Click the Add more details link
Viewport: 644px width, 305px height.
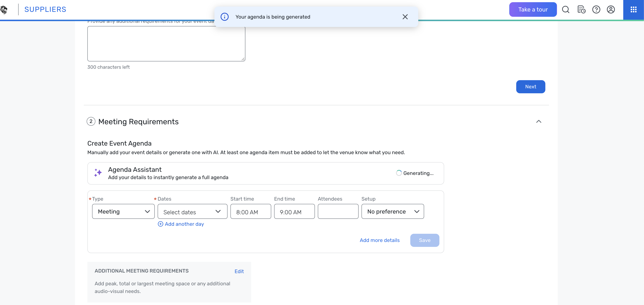click(x=380, y=240)
